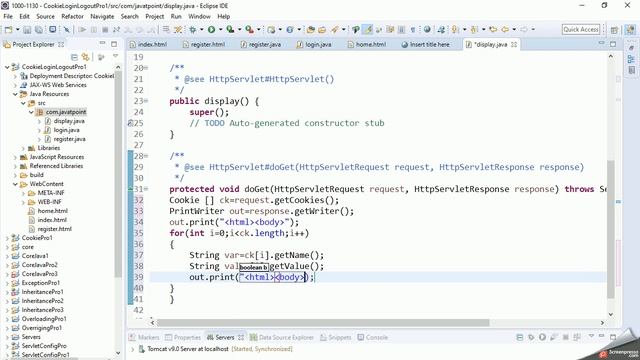640x360 pixels.
Task: Open the Debug button dropdown arrow
Action: tap(202, 29)
